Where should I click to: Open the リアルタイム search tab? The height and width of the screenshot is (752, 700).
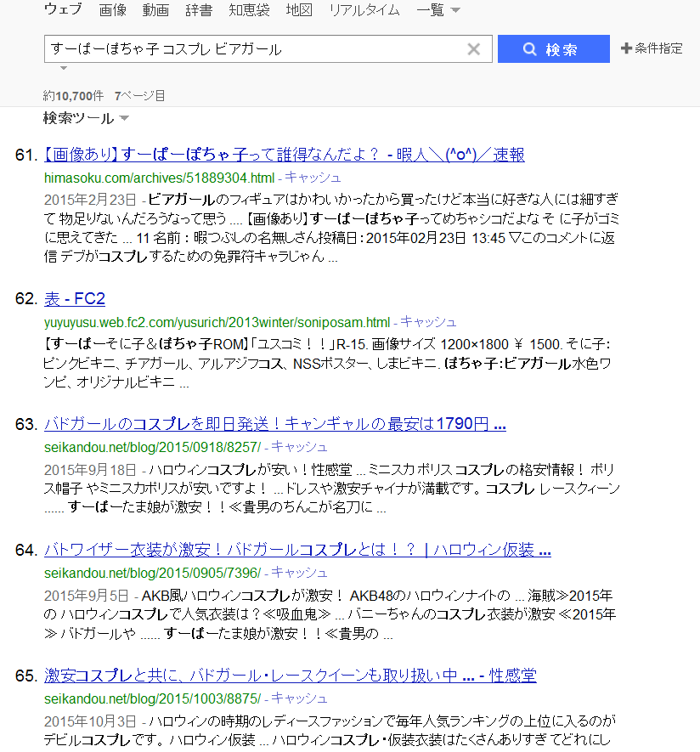(x=364, y=11)
